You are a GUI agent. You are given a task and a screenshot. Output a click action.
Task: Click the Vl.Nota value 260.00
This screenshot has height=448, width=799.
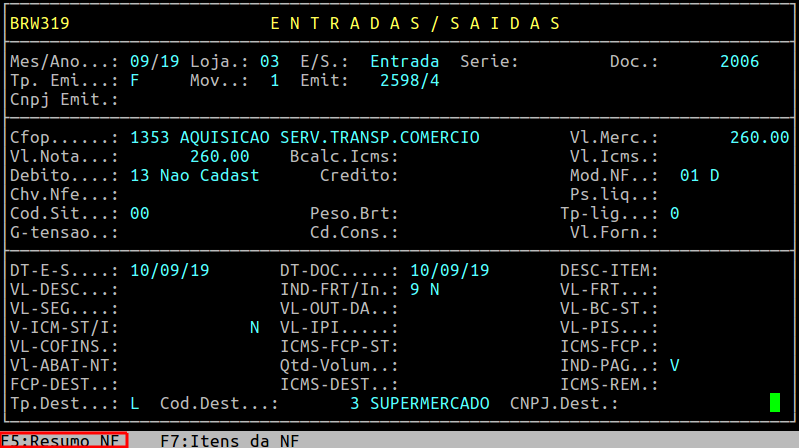[219, 156]
